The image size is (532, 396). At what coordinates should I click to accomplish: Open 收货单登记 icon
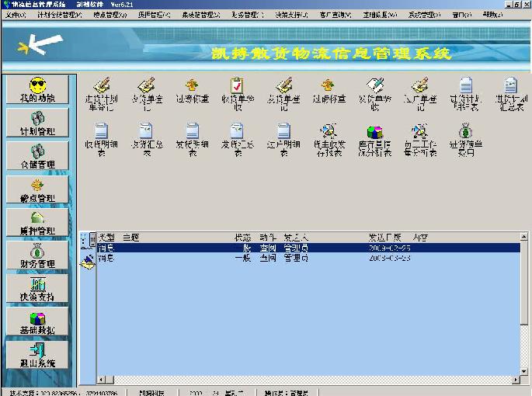coord(147,94)
